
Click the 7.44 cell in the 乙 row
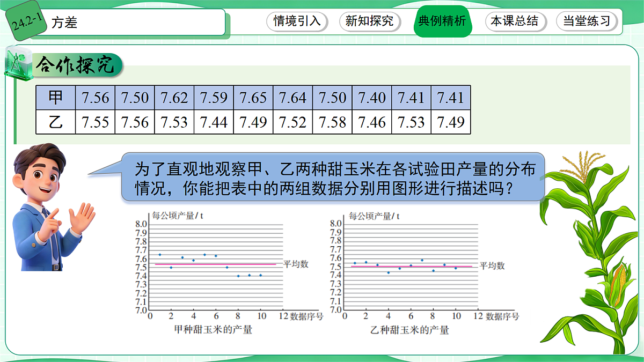pos(214,122)
